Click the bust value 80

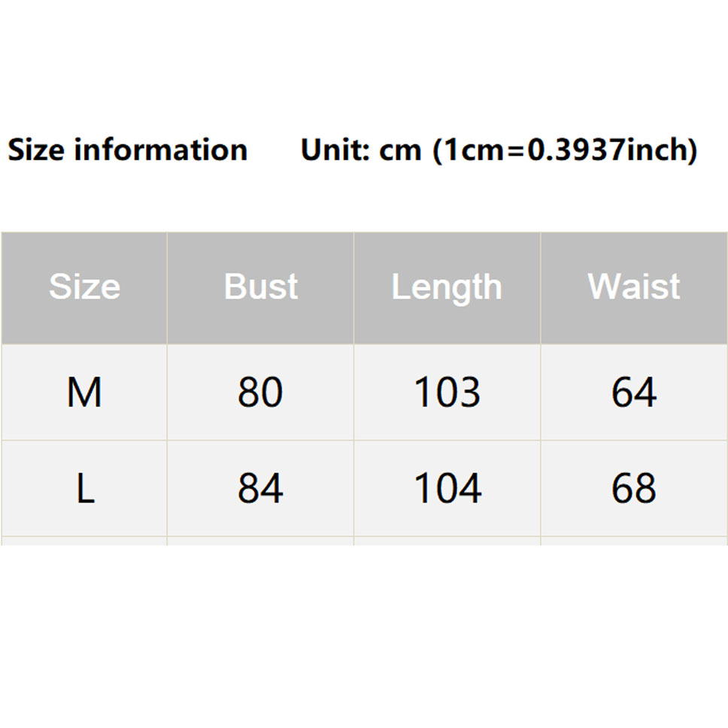coord(260,393)
